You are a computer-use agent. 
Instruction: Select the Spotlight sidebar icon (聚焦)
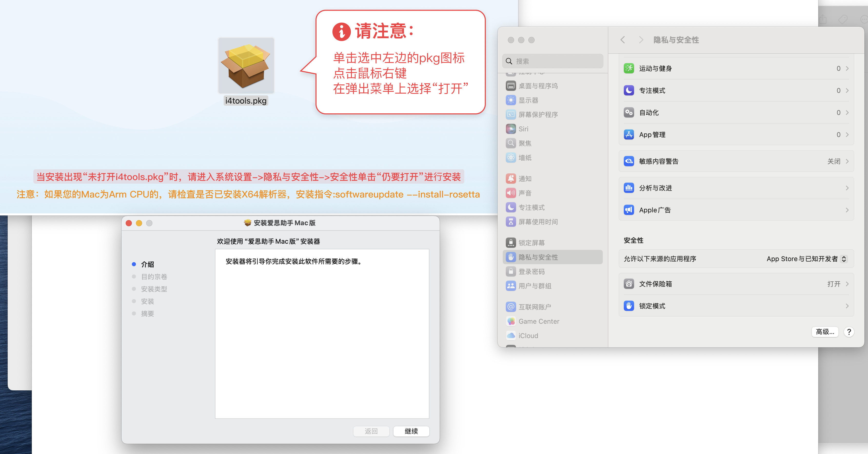511,143
